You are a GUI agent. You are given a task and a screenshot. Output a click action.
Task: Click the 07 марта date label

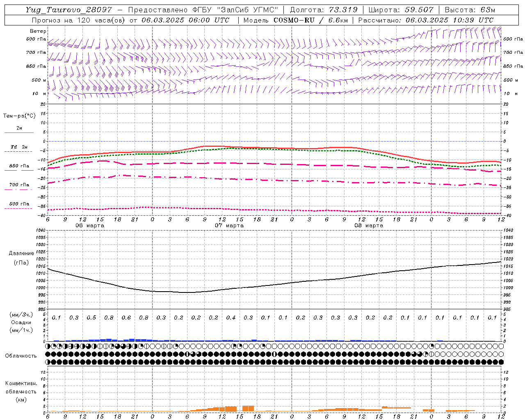coord(229,226)
